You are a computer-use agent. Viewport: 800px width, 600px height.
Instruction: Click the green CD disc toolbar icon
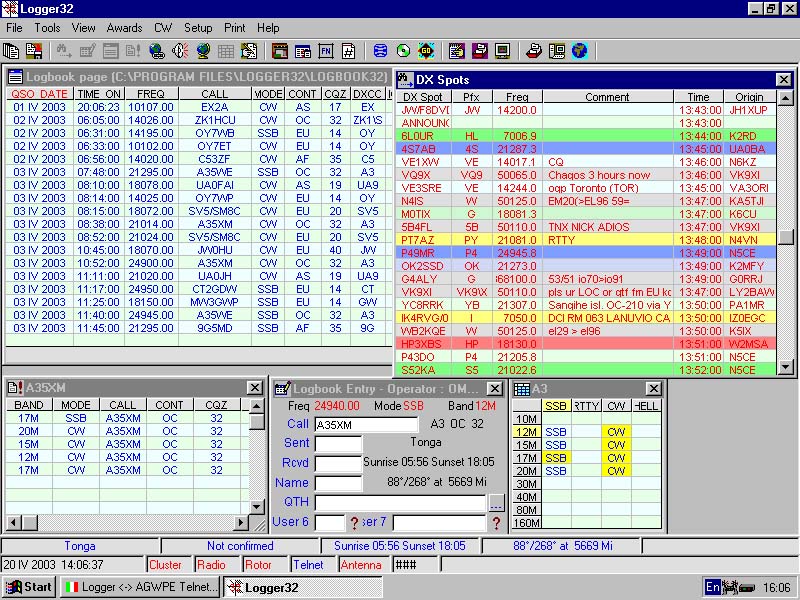pos(403,51)
